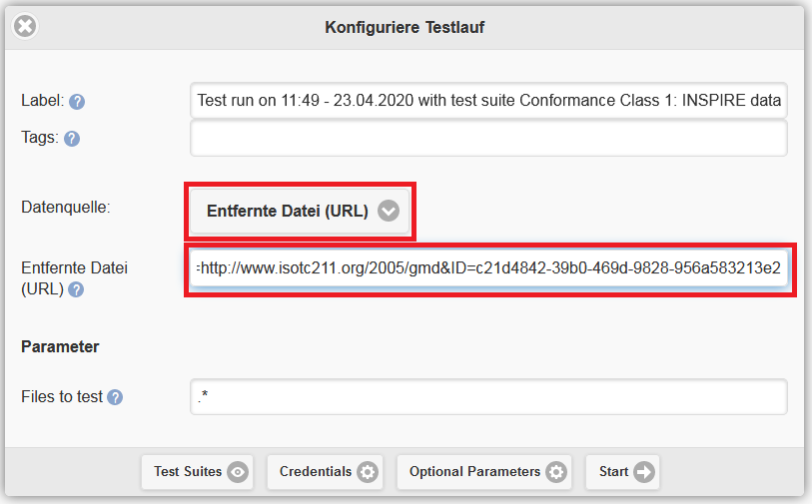This screenshot has height=504, width=812.
Task: Expand the Optional Parameters section
Action: (x=484, y=472)
